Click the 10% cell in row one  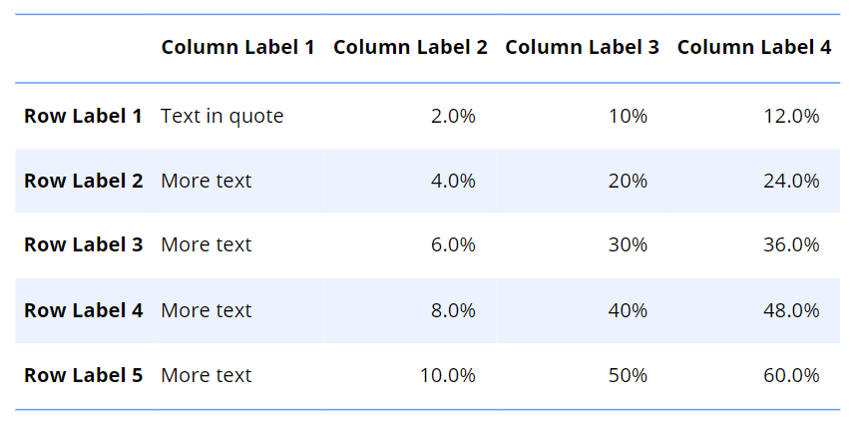pyautogui.click(x=628, y=116)
